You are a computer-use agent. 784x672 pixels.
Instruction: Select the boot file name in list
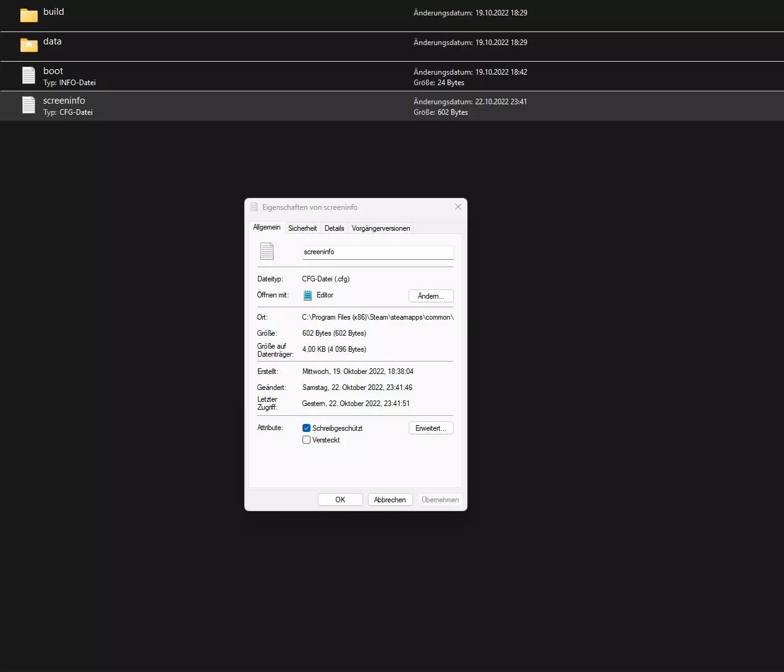[x=53, y=71]
